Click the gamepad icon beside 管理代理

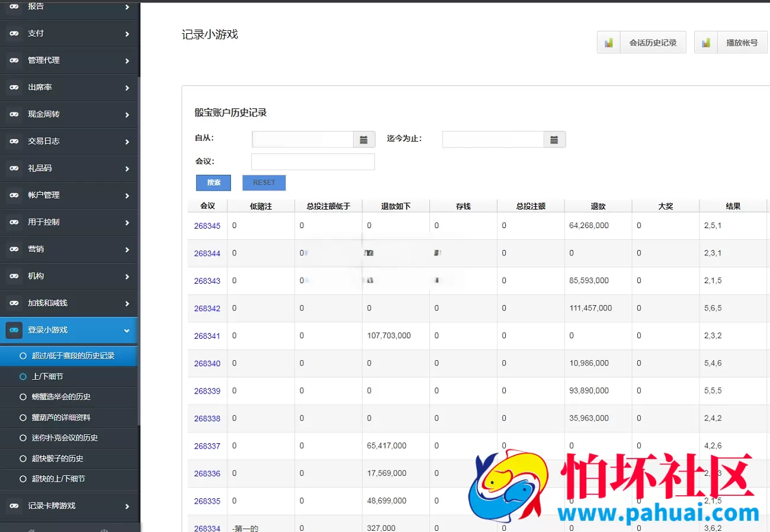point(14,60)
